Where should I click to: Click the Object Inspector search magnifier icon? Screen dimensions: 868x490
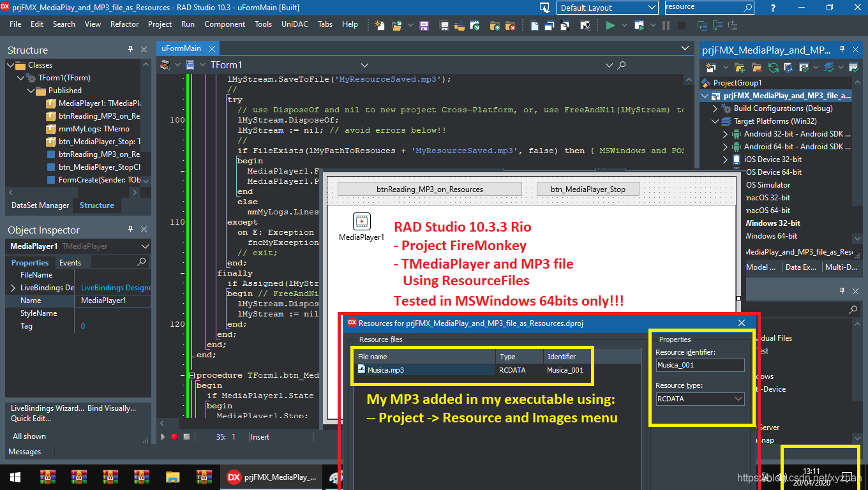(x=142, y=262)
